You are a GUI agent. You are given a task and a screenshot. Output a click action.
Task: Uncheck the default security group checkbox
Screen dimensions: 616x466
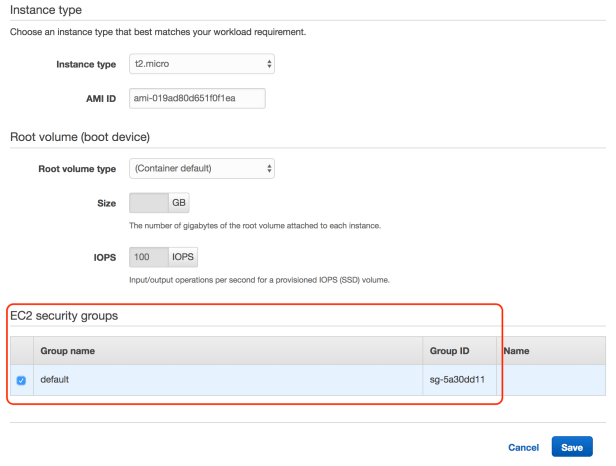(21, 380)
